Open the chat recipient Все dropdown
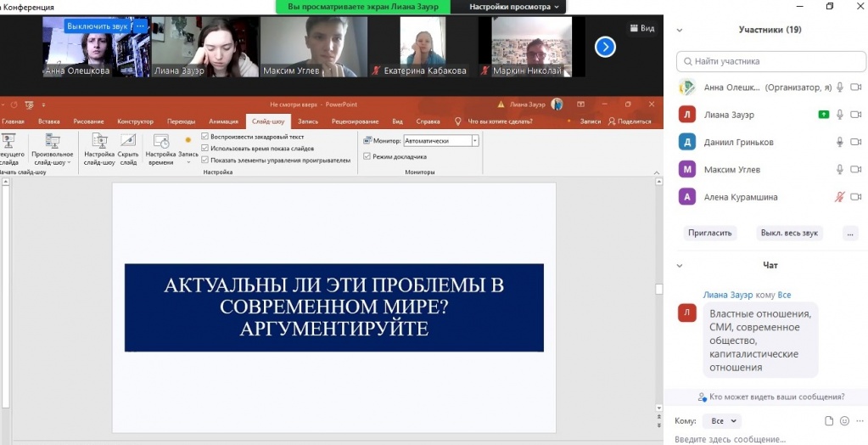Image resolution: width=868 pixels, height=445 pixels. 722,421
